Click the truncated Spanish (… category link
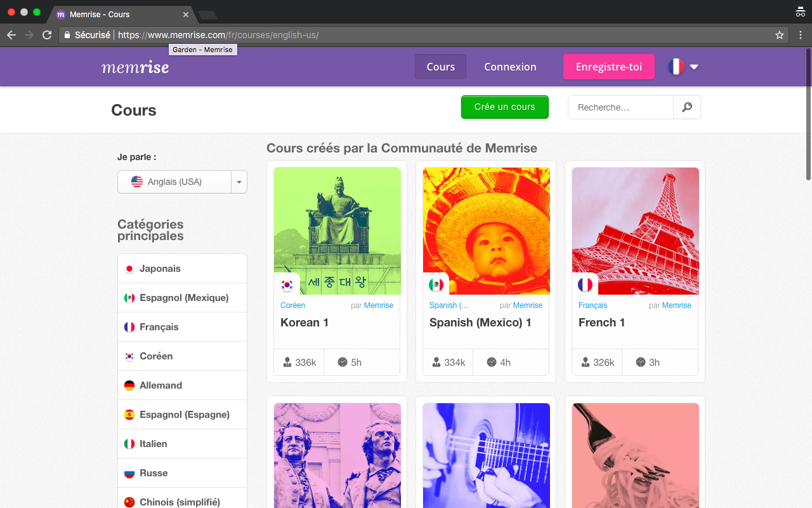Screen dimensions: 812x508 point(449,305)
